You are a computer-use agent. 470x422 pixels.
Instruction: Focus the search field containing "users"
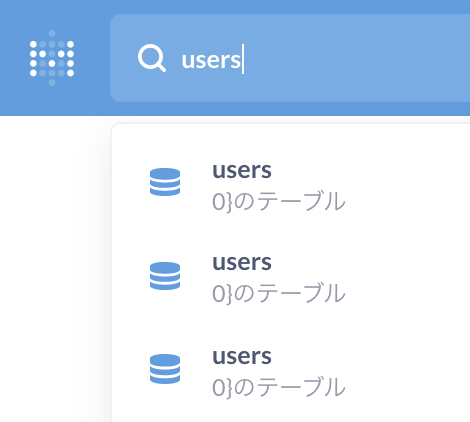pyautogui.click(x=290, y=58)
